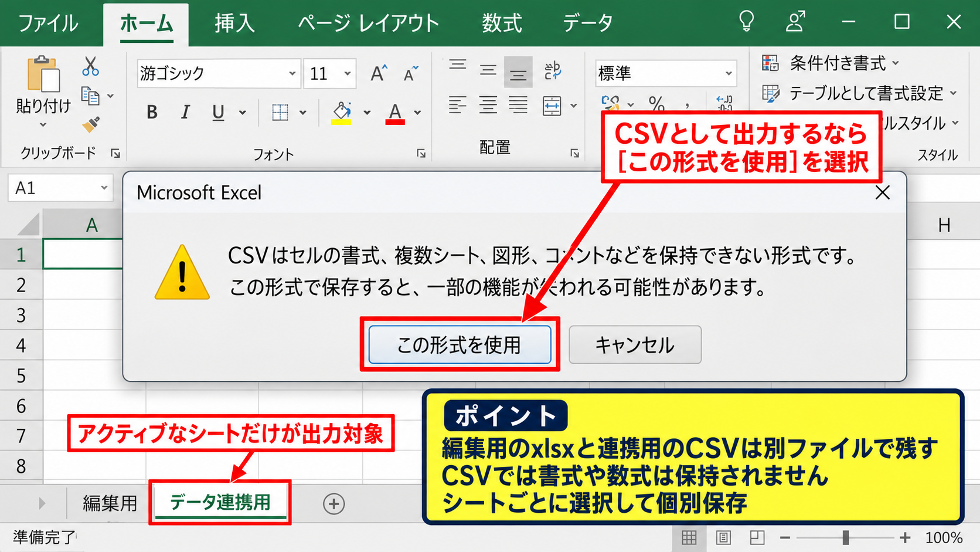The width and height of the screenshot is (980, 552).
Task: Click the キャンセル button
Action: coord(635,345)
